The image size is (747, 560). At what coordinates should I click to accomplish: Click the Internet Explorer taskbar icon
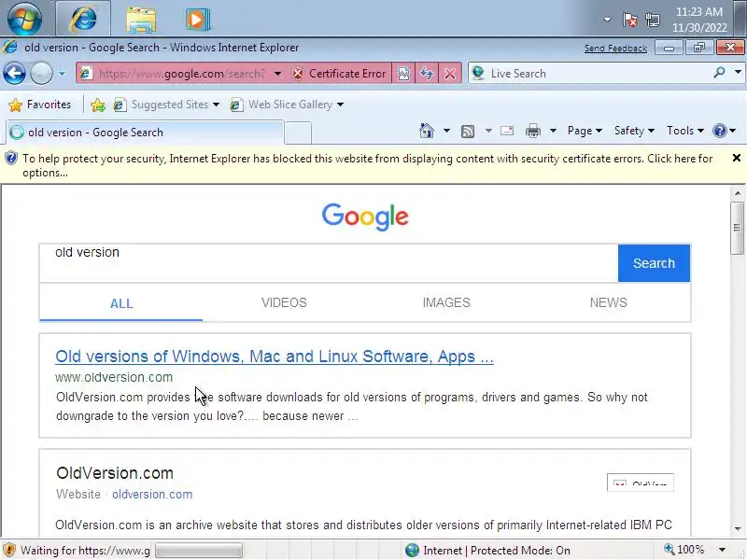pyautogui.click(x=83, y=19)
